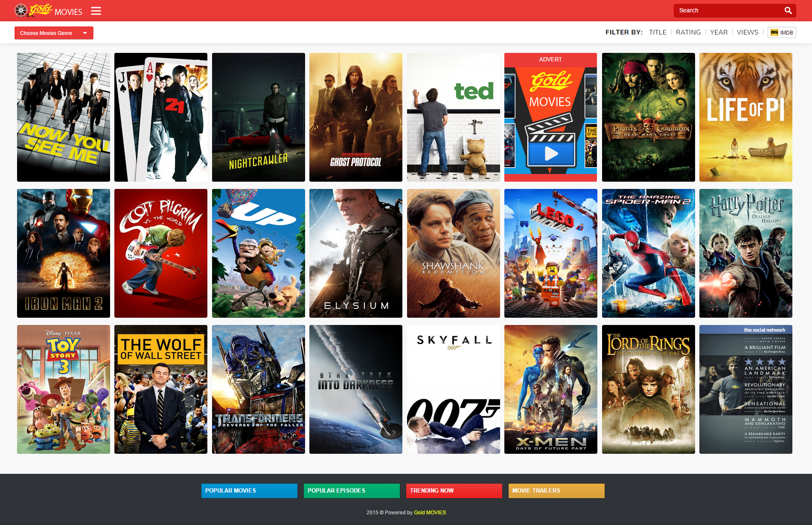Sort movies by Rating

click(688, 32)
